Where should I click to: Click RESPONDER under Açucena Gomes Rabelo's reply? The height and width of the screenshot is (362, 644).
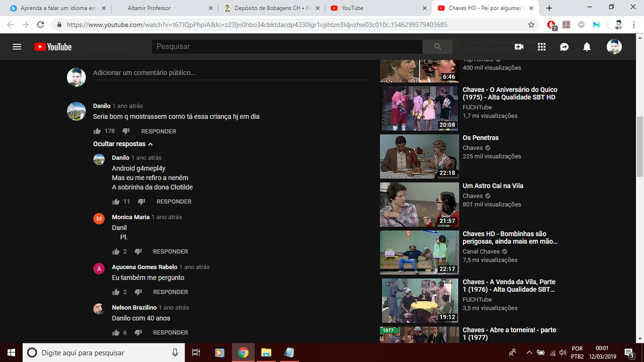171,292
